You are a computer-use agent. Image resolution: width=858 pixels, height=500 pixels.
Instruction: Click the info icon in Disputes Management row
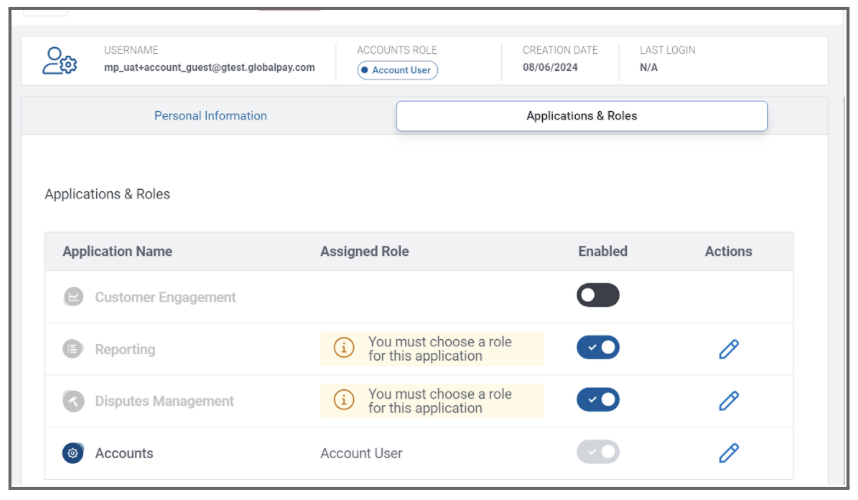tap(344, 400)
